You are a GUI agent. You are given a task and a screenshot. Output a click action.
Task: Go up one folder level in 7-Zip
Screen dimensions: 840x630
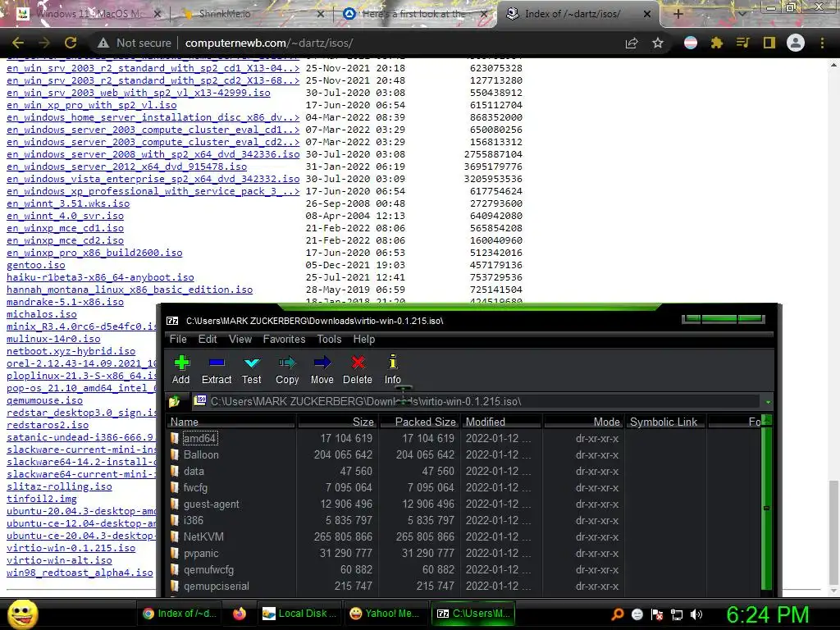174,401
